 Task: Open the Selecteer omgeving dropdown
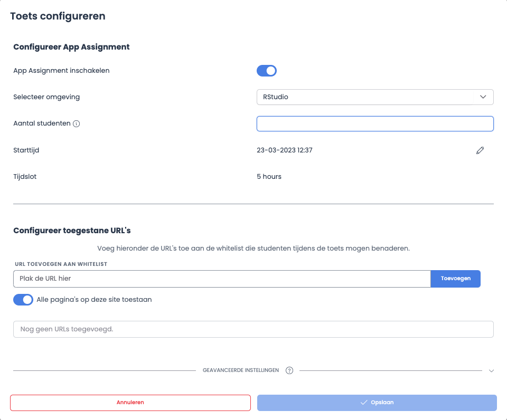(x=375, y=97)
